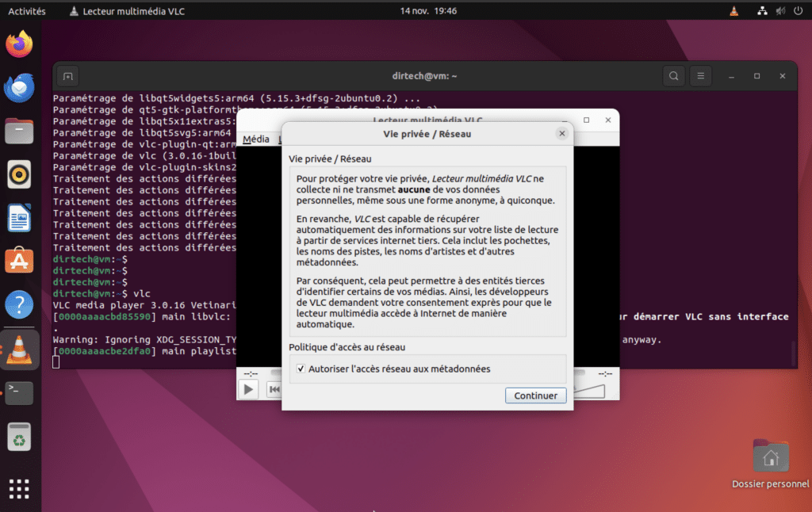Image resolution: width=812 pixels, height=512 pixels.
Task: Open the Trash in the dock
Action: pyautogui.click(x=19, y=437)
